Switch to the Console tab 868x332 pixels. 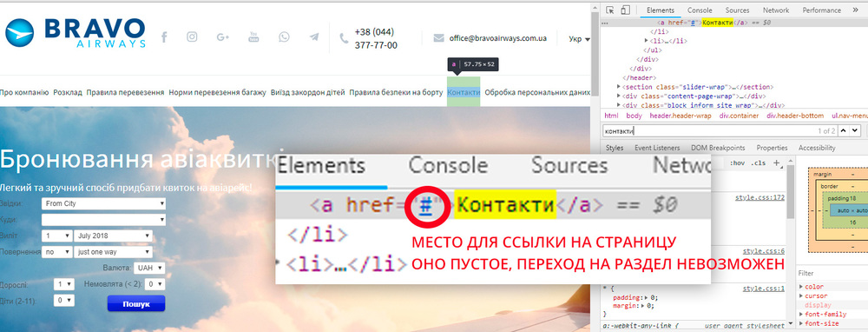[700, 10]
